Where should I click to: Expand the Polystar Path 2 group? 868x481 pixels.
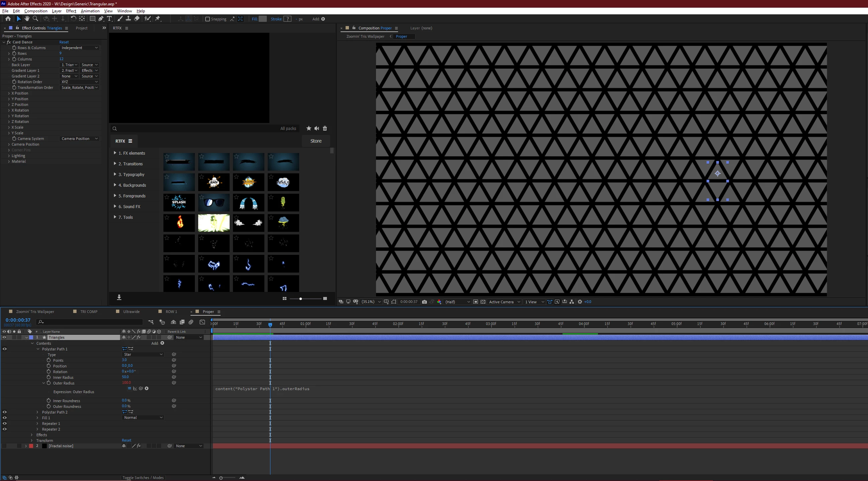pyautogui.click(x=37, y=412)
